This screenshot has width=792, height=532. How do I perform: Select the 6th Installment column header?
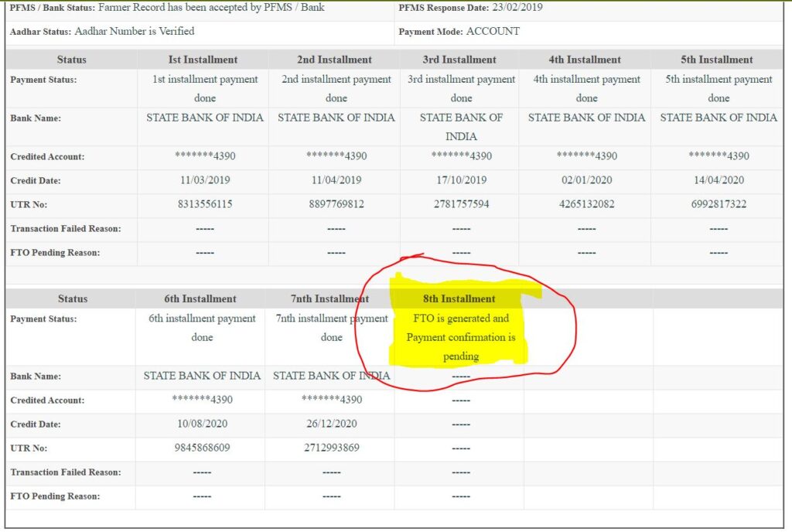[x=203, y=298]
